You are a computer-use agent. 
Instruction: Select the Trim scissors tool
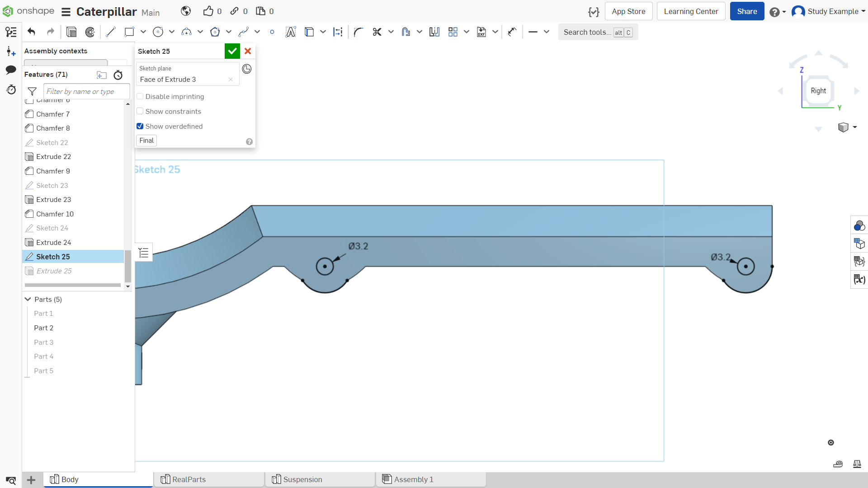click(x=377, y=32)
